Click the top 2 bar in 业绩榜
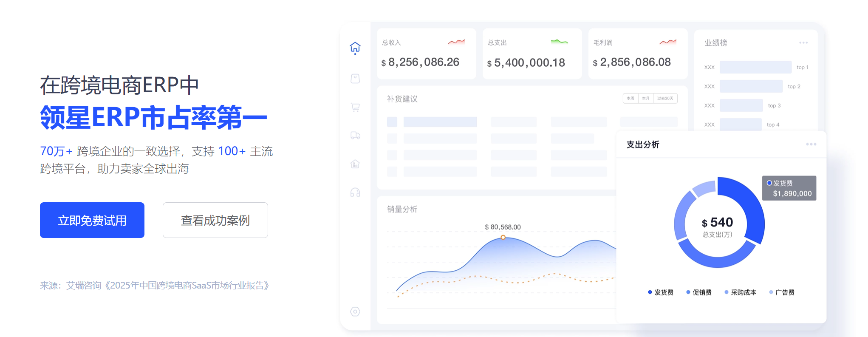868x337 pixels. pos(751,86)
